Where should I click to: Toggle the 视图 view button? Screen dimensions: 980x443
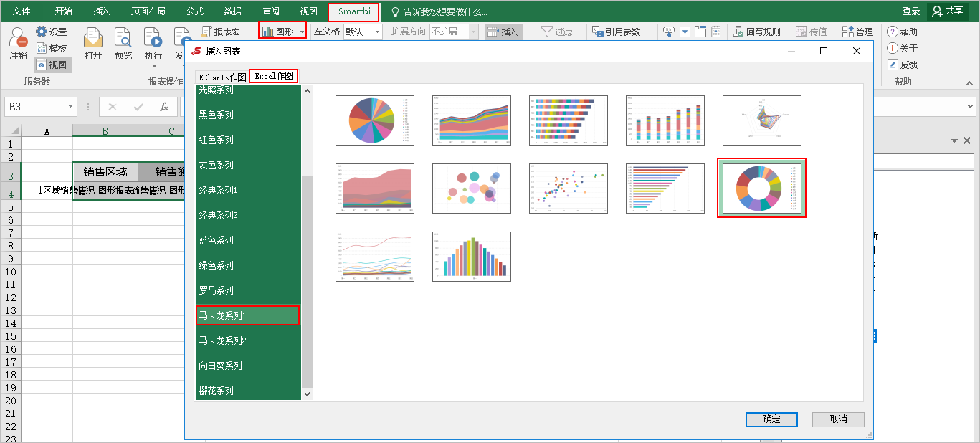pyautogui.click(x=52, y=65)
